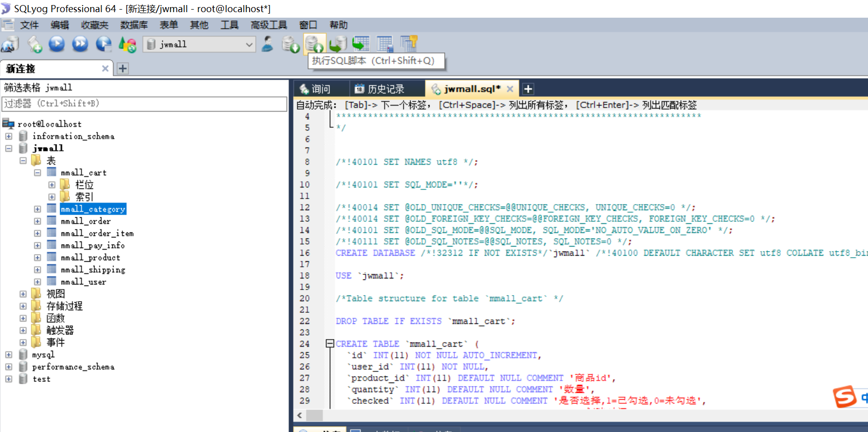The image size is (868, 432).
Task: Click the table filter input field
Action: tap(144, 104)
